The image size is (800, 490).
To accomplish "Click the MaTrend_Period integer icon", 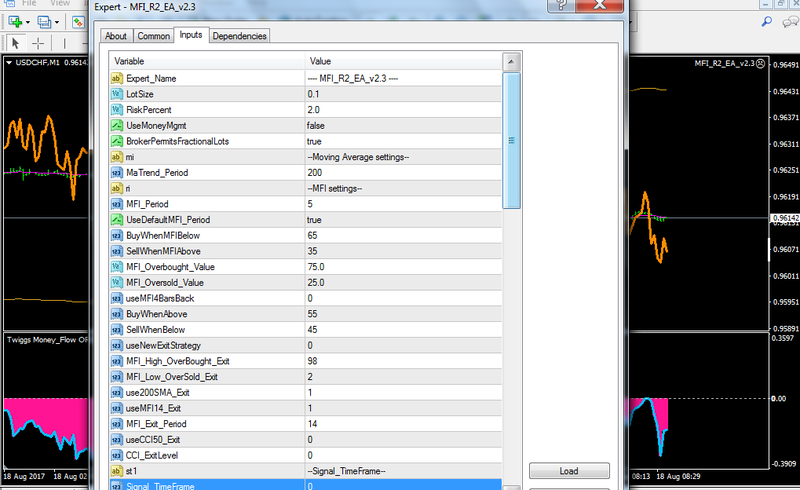I will (x=117, y=173).
